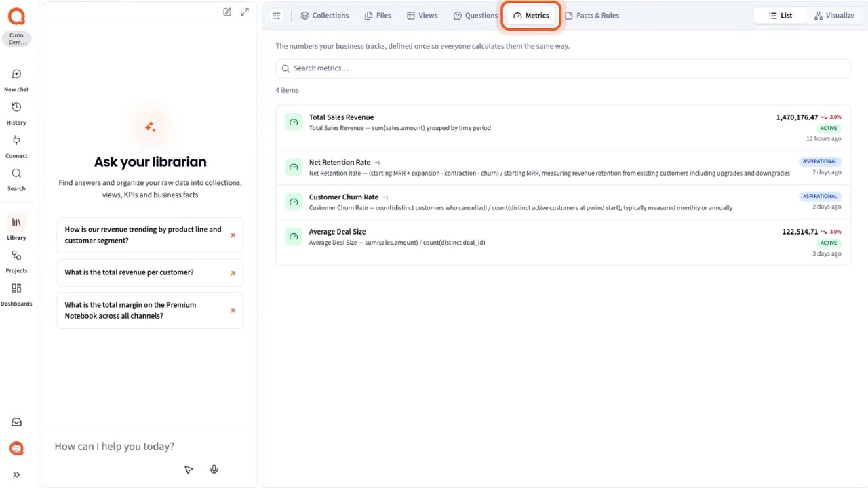Switch to the Questions tab

tap(475, 16)
